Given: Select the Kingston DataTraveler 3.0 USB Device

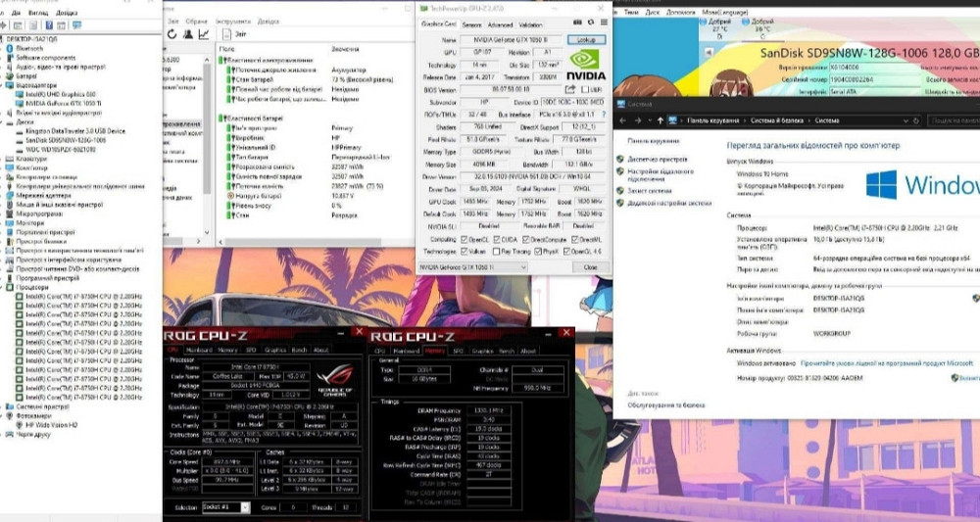Looking at the screenshot, I should pyautogui.click(x=74, y=130).
